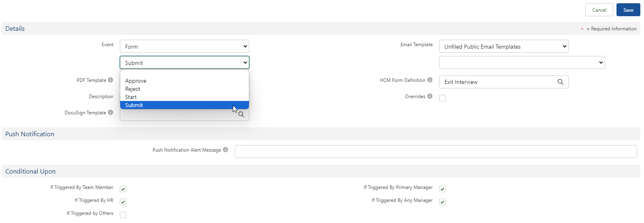644x223 pixels.
Task: Enable If Triggered by Others checkbox
Action: (123, 215)
